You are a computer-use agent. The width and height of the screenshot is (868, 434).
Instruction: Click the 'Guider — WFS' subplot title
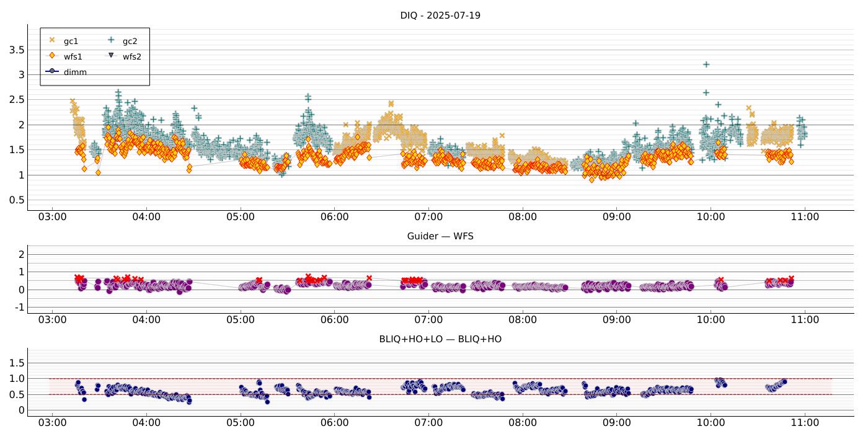point(440,236)
